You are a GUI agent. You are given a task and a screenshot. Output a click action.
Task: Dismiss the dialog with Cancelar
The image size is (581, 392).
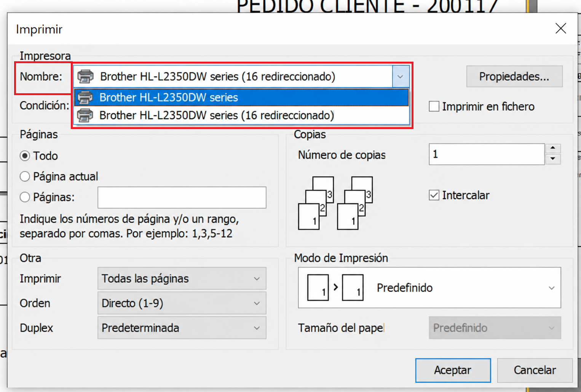pyautogui.click(x=535, y=370)
